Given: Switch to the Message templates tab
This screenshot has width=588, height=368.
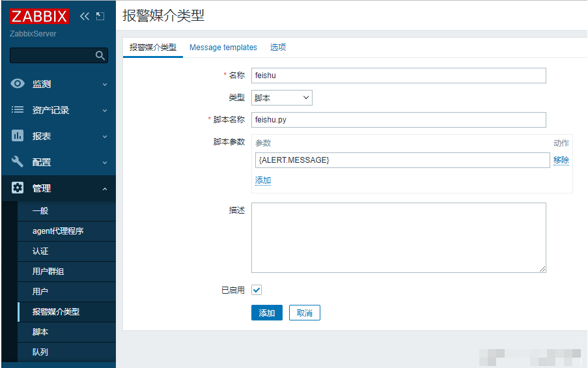Looking at the screenshot, I should (x=223, y=48).
